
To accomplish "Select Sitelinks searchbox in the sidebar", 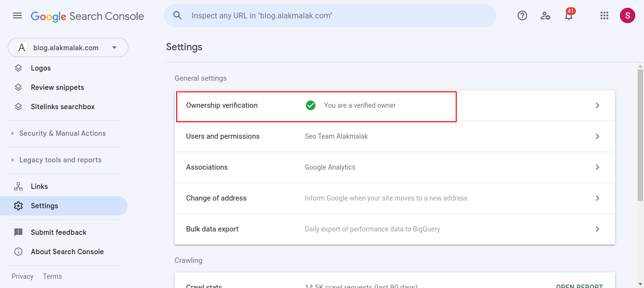I will click(x=62, y=106).
